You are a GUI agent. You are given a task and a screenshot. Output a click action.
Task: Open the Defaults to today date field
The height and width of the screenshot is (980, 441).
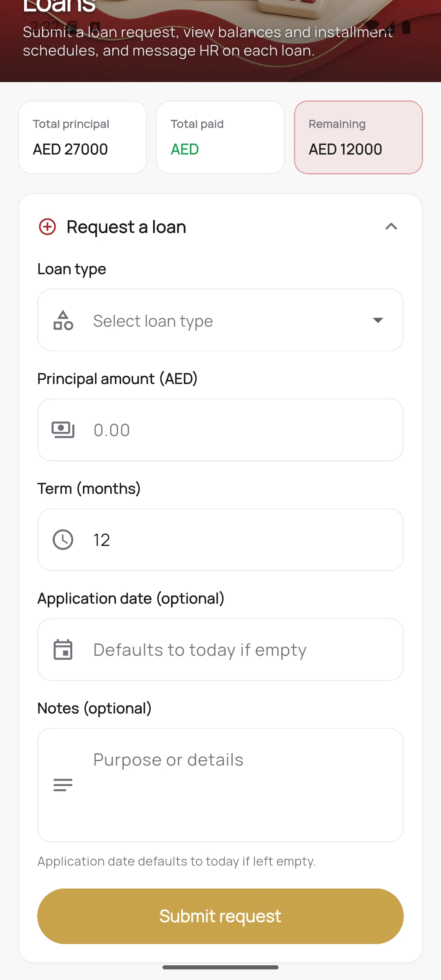coord(220,650)
